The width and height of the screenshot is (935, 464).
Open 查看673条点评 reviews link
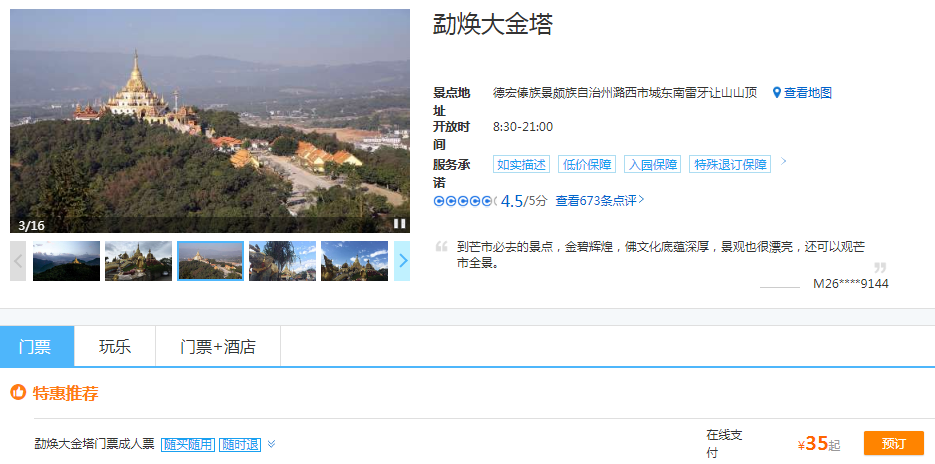(x=600, y=200)
